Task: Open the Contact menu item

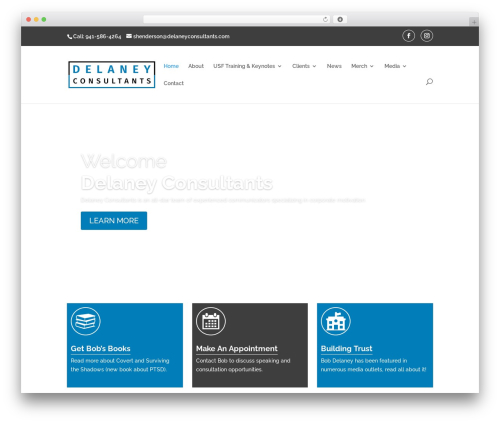Action: [x=173, y=83]
